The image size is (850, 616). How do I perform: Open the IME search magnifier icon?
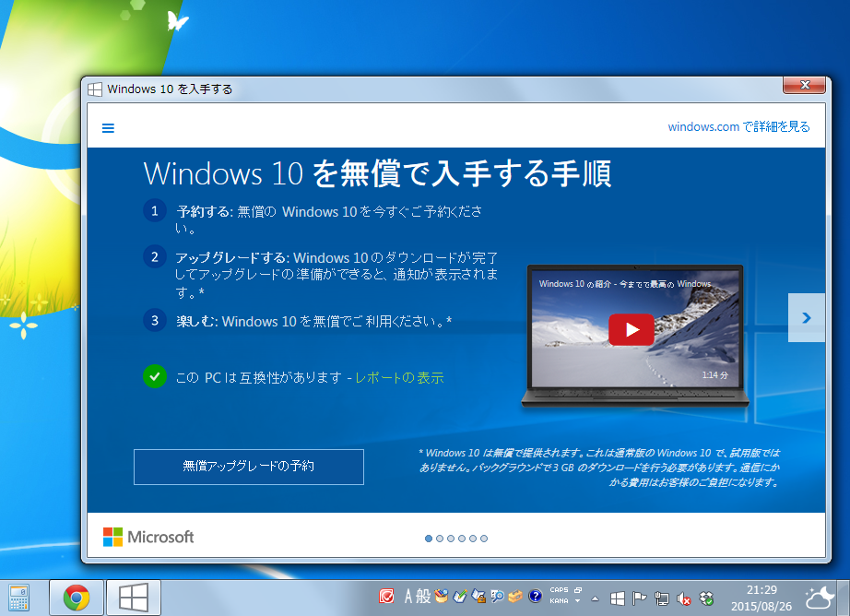pyautogui.click(x=497, y=597)
